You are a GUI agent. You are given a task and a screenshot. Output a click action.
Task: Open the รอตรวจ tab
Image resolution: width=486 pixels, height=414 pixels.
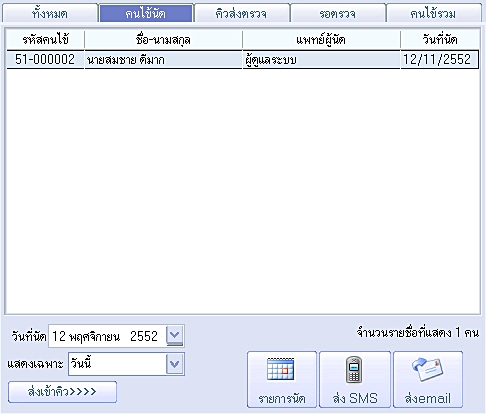coord(338,13)
